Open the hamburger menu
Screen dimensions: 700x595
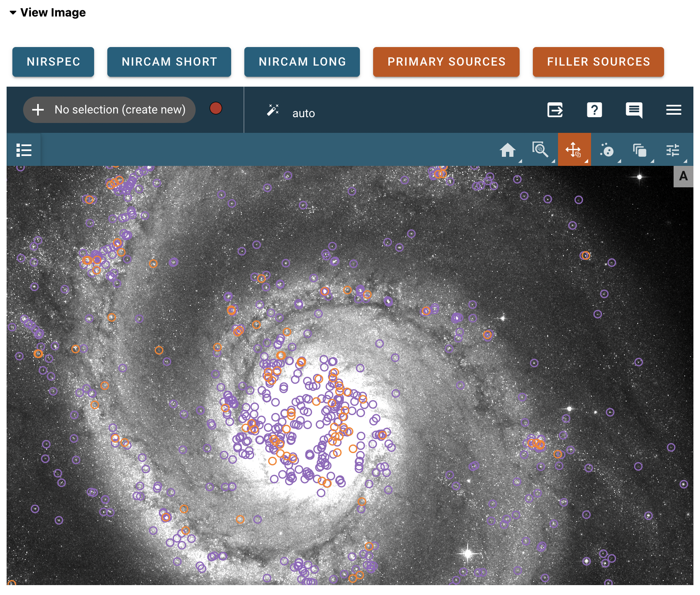point(674,110)
